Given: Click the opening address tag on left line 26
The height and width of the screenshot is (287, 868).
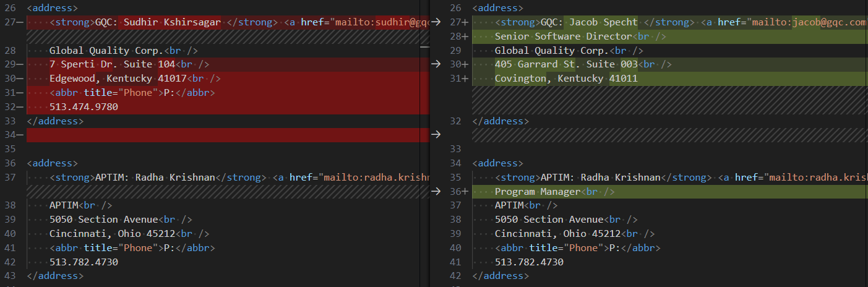Looking at the screenshot, I should click(x=53, y=9).
